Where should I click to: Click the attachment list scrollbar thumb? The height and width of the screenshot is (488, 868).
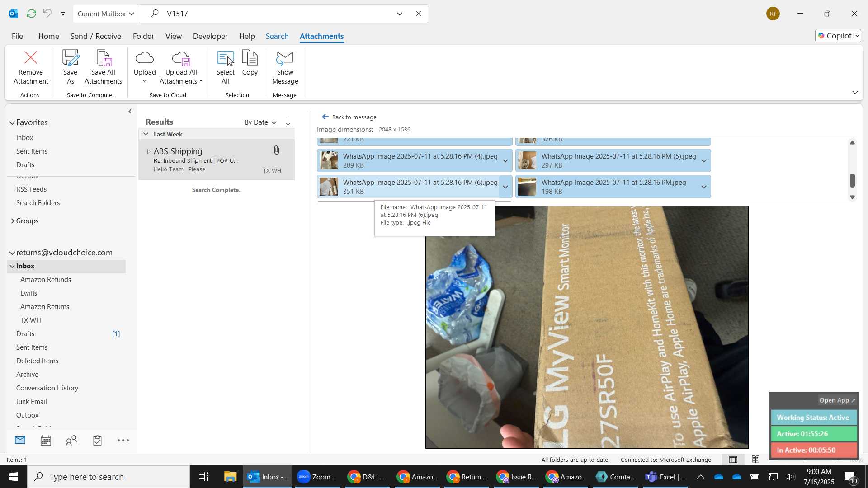point(852,180)
